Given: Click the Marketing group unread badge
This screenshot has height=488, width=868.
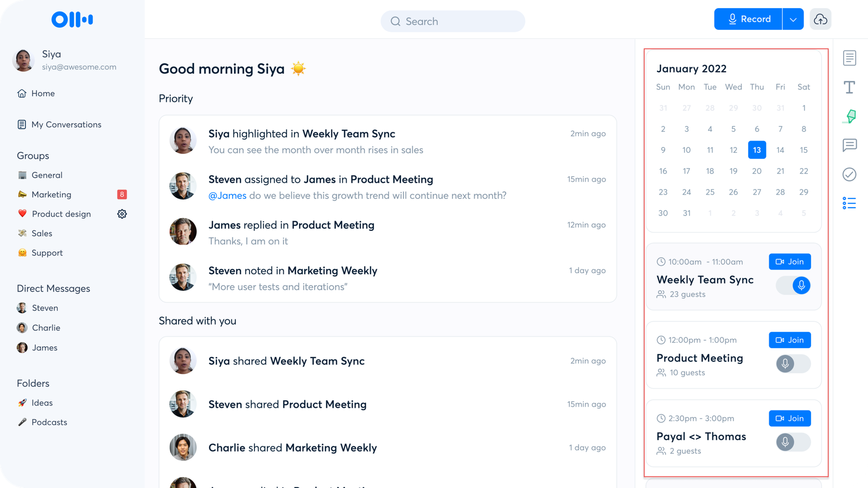Looking at the screenshot, I should coord(122,194).
